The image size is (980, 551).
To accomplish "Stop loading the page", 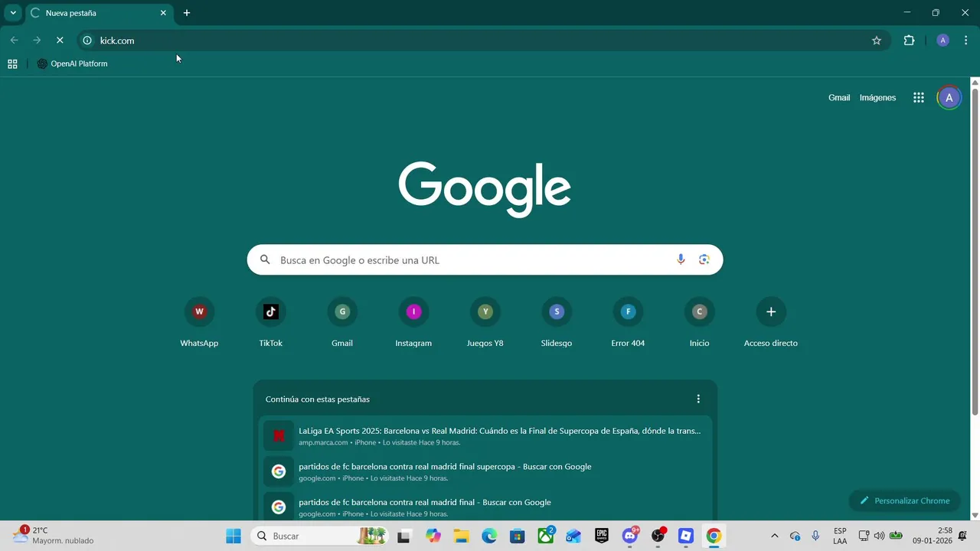I will (60, 41).
